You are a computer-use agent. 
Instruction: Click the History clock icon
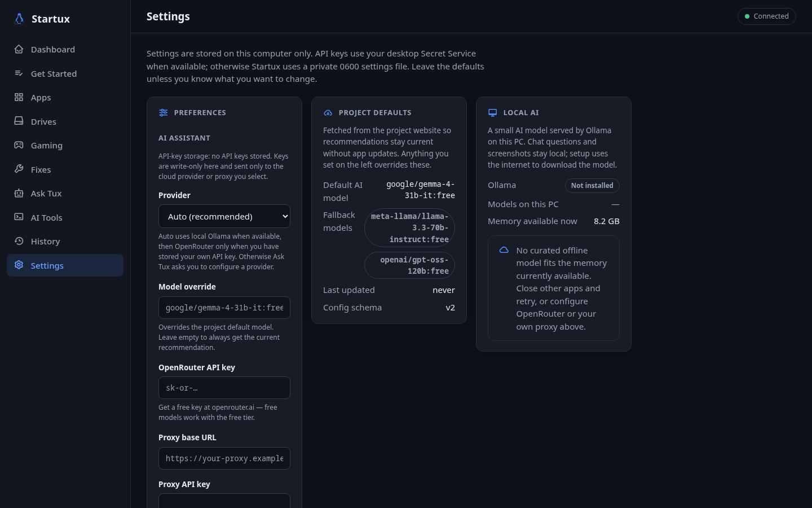19,241
